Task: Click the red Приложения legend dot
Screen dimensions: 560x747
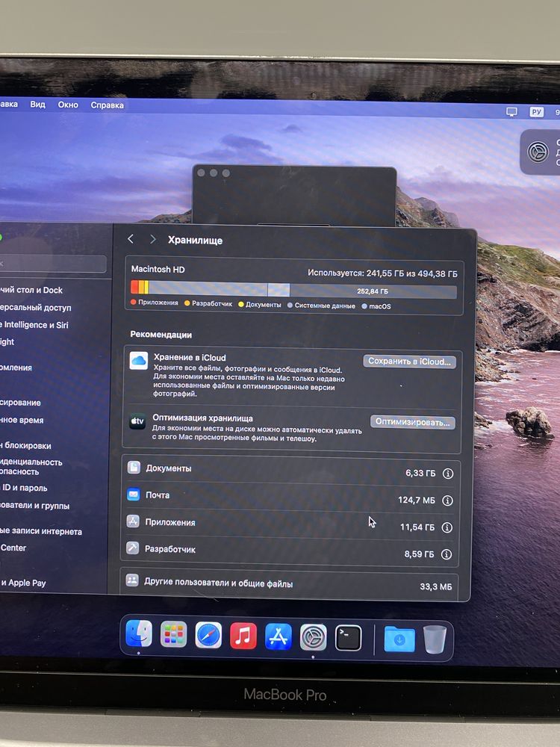Action: pos(134,302)
